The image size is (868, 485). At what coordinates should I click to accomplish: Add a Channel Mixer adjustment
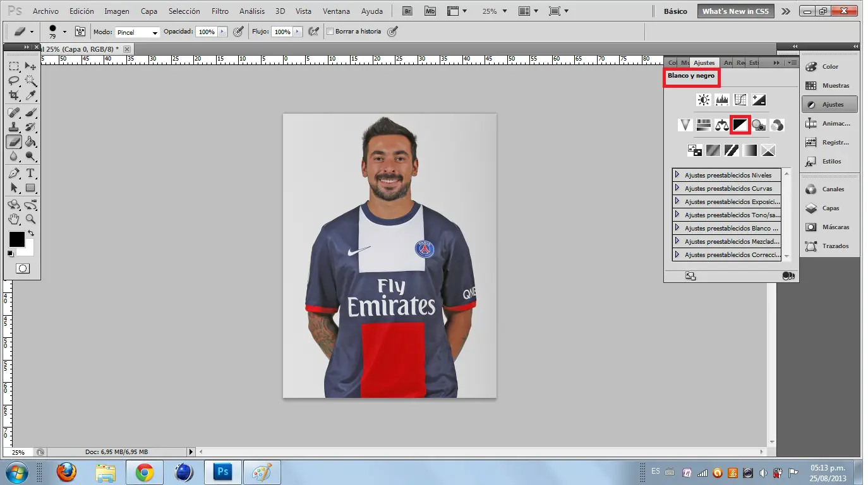pyautogui.click(x=777, y=125)
